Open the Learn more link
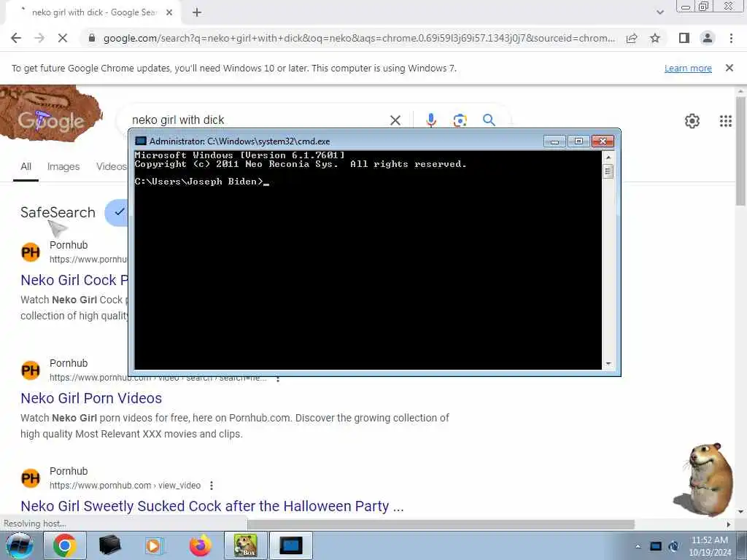This screenshot has width=747, height=560. point(688,68)
